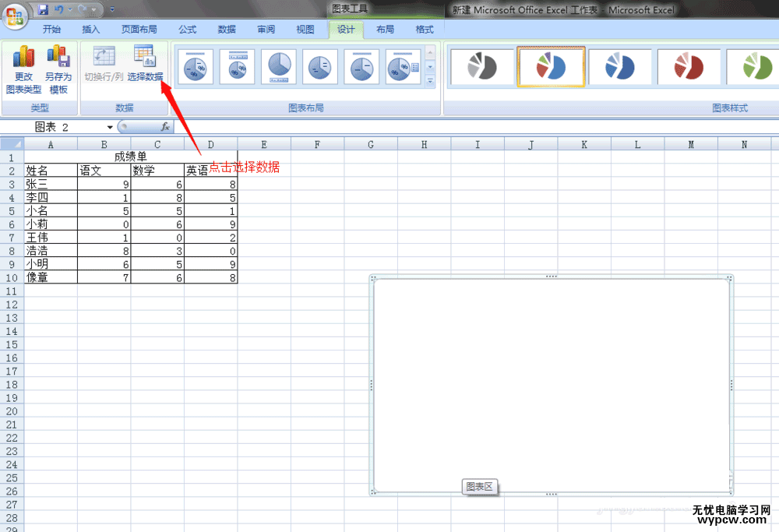
Task: Apply the blue pie chart style
Action: click(x=619, y=66)
